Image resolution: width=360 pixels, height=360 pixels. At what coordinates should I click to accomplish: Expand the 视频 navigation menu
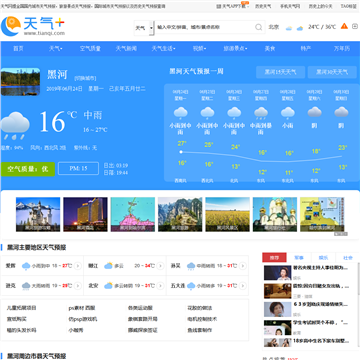(x=199, y=48)
